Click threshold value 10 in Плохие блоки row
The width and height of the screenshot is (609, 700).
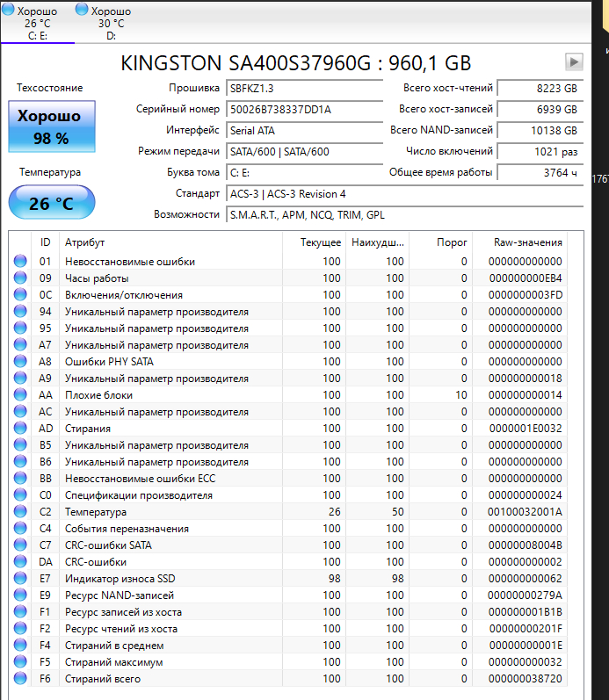click(x=461, y=395)
